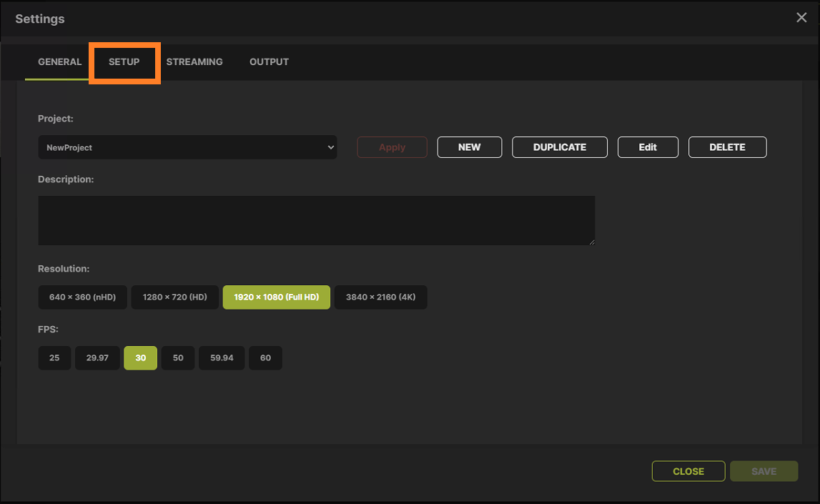Image resolution: width=820 pixels, height=504 pixels.
Task: Open the STREAMING tab
Action: click(194, 62)
